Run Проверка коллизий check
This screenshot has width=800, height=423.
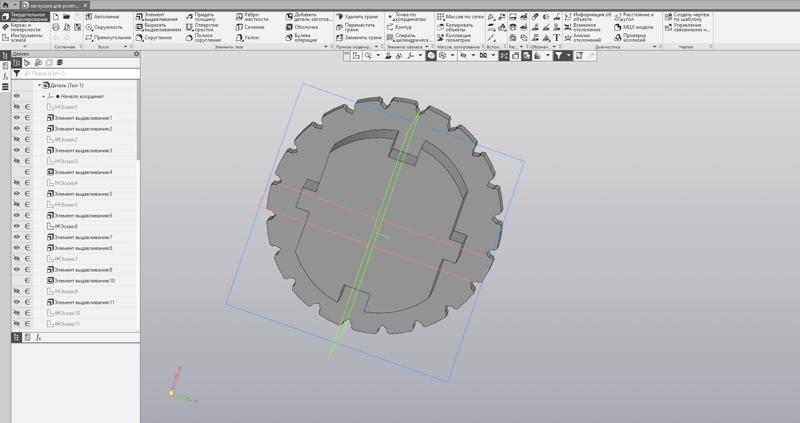tap(630, 38)
